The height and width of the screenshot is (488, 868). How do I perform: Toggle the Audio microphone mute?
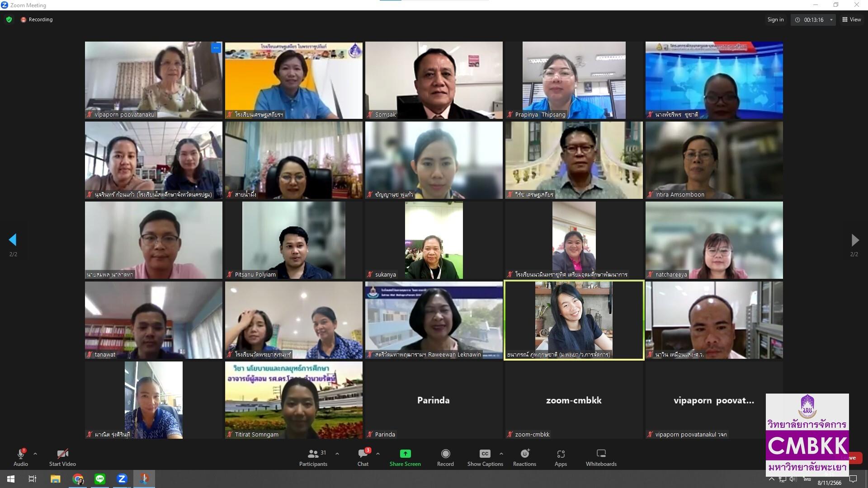[21, 457]
